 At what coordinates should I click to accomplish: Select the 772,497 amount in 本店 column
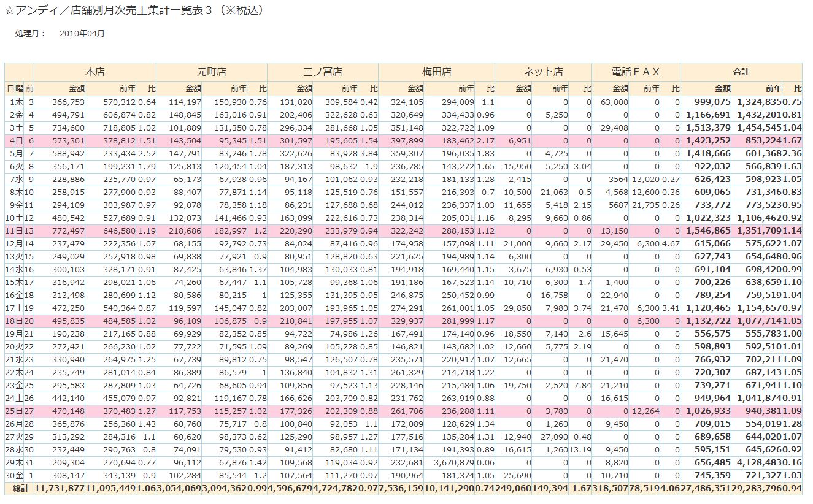67,231
